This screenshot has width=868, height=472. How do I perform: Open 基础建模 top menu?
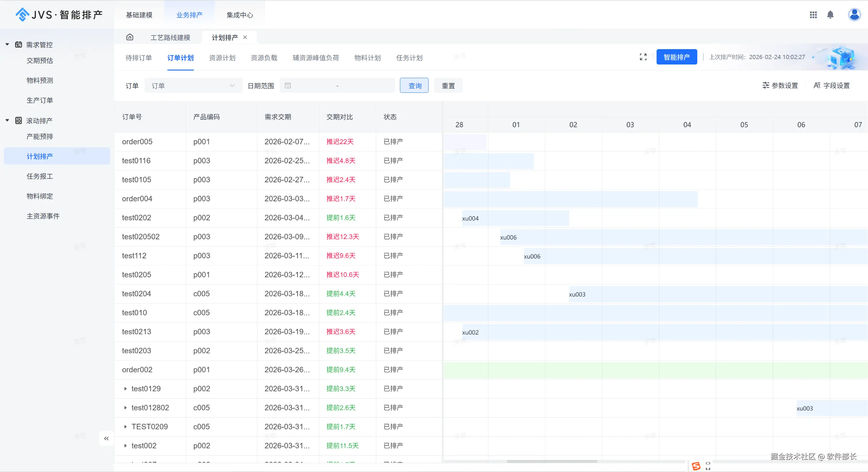click(139, 15)
